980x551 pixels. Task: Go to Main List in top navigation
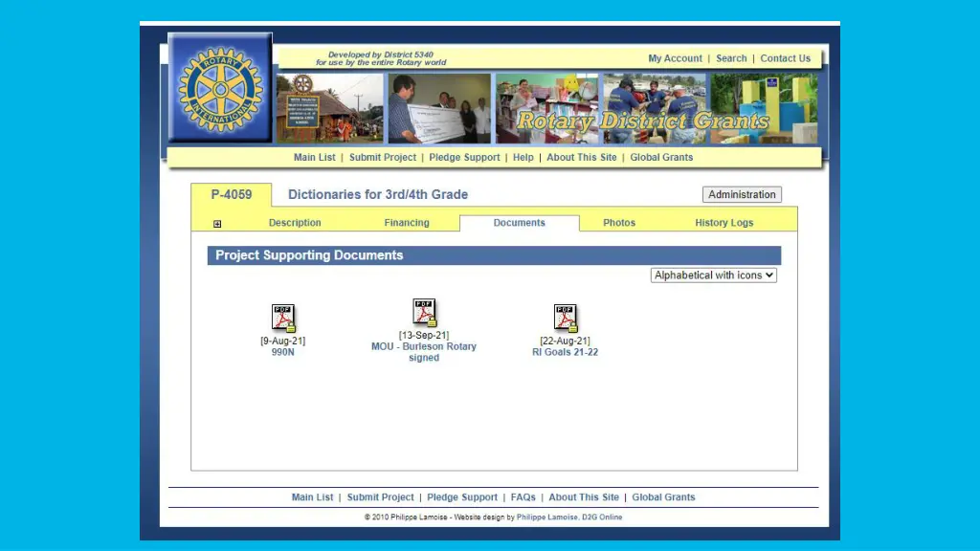tap(314, 158)
